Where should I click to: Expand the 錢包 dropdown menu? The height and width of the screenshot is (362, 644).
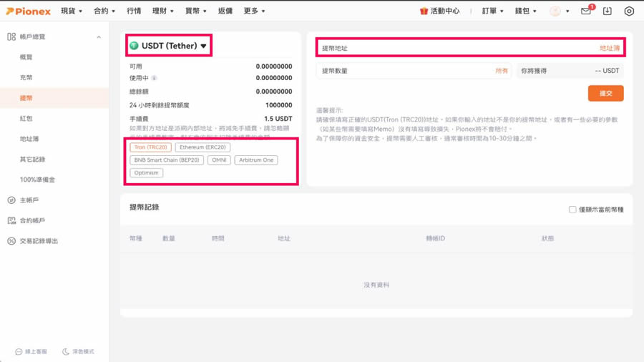[526, 11]
